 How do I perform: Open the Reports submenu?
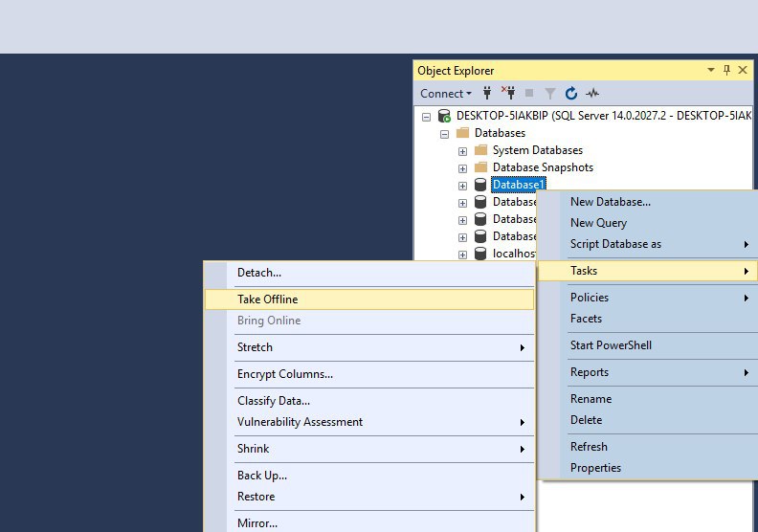click(x=647, y=372)
